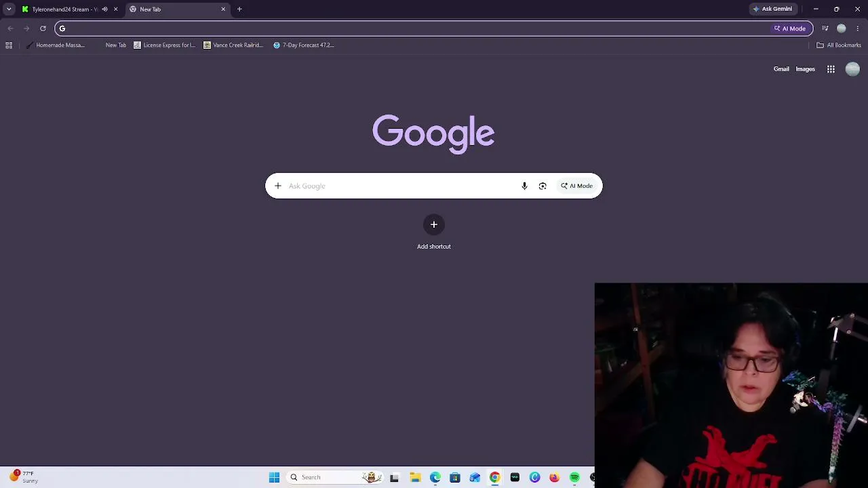Switch to the Tyleronehand24 Stream tab
868x488 pixels.
[64, 9]
